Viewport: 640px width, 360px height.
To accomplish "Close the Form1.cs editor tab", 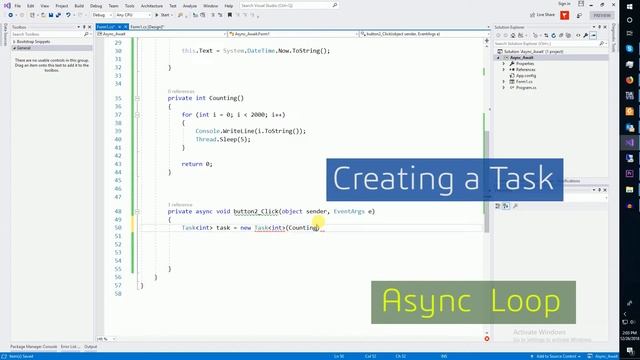I will point(126,27).
